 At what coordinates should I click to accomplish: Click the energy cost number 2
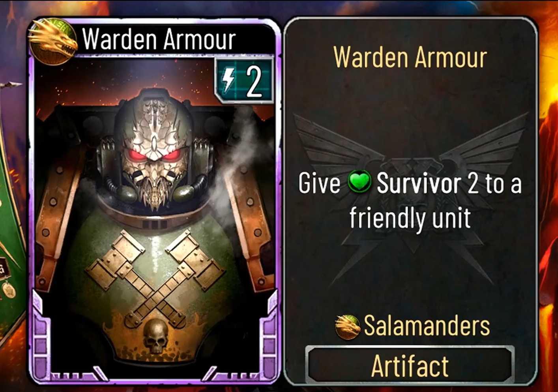254,82
